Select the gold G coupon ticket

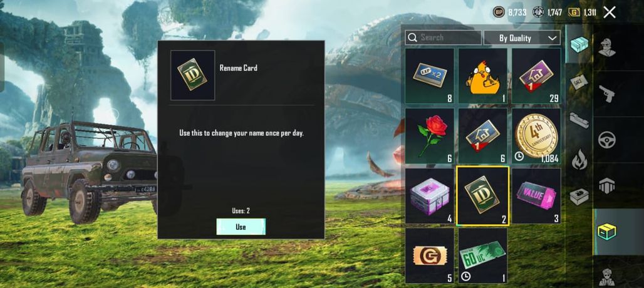[430, 255]
